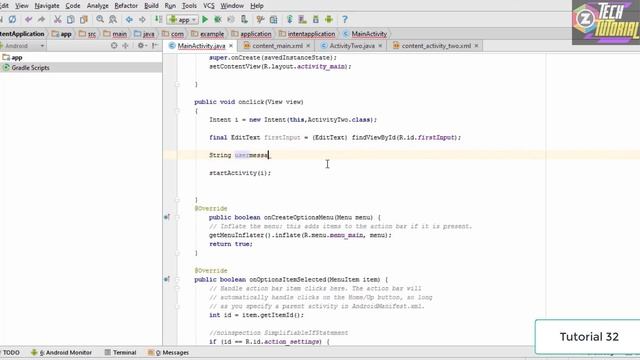Click the MainActivity breadcrumb item

click(364, 34)
